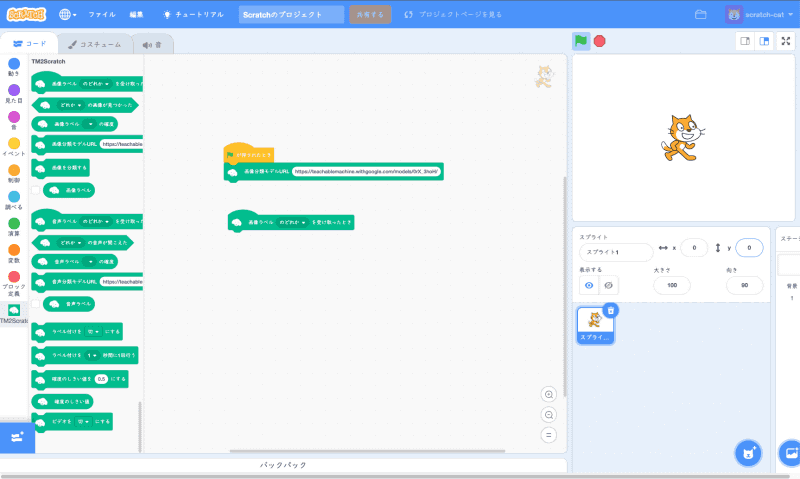Open the language globe dropdown
This screenshot has height=479, width=800.
pos(68,15)
